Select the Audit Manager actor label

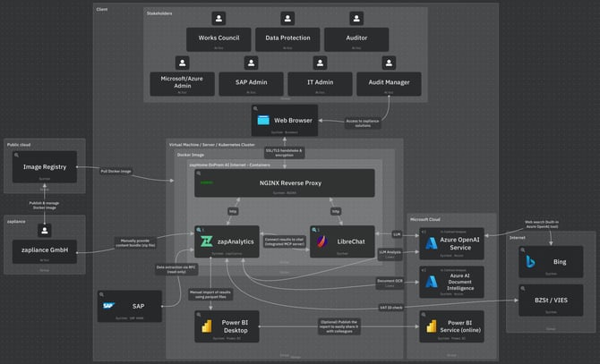click(x=389, y=82)
